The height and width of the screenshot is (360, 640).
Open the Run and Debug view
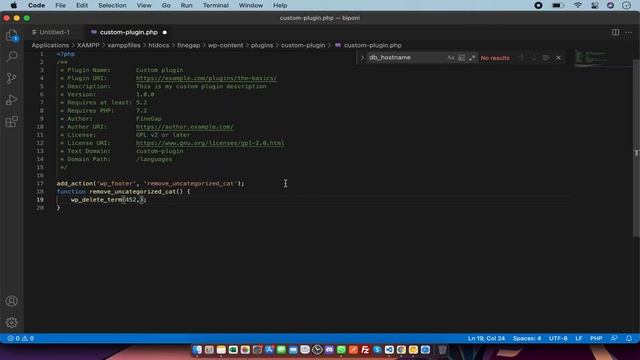tap(12, 100)
